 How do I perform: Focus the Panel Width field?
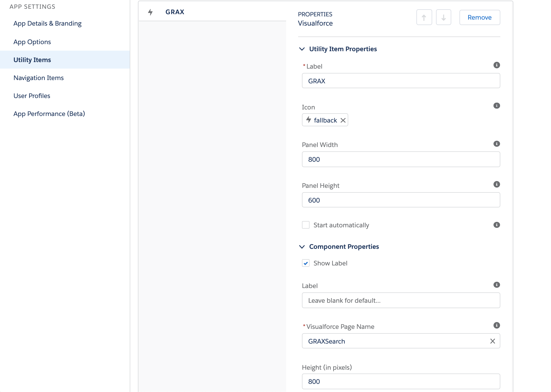pos(401,159)
